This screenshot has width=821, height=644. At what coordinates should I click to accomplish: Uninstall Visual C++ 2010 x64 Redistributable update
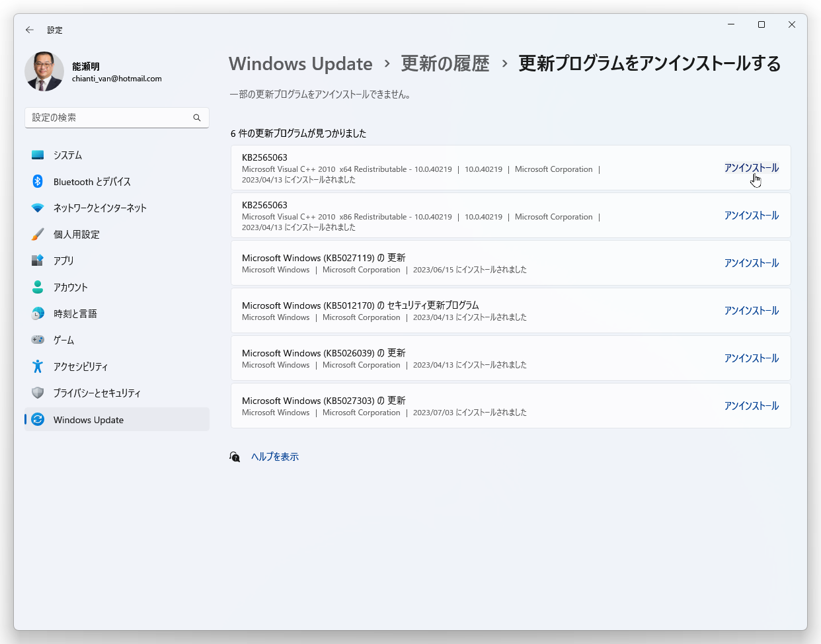(x=751, y=168)
